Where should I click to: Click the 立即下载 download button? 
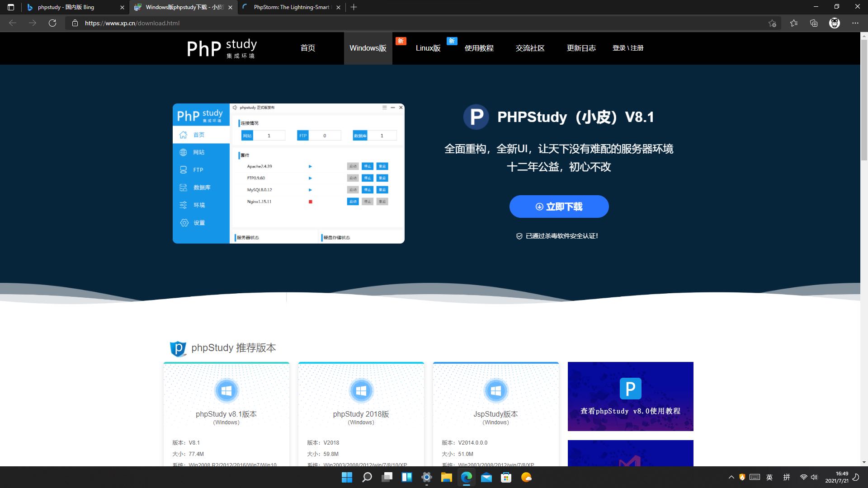(x=559, y=206)
